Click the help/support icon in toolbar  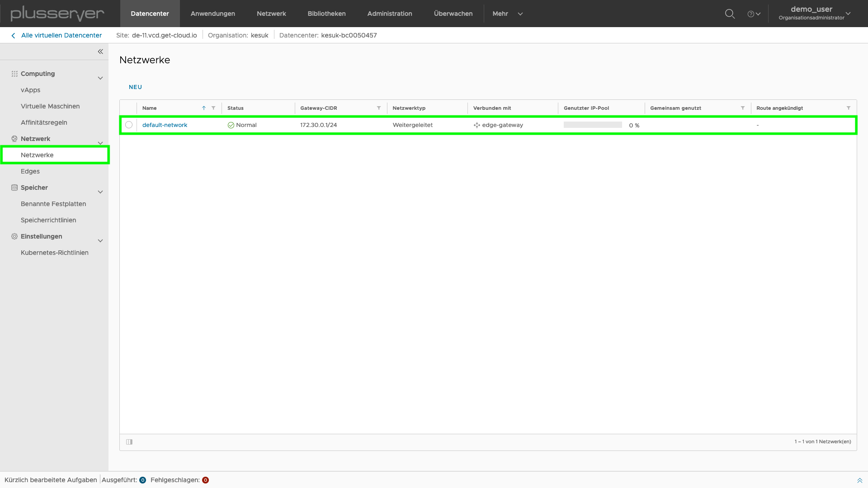click(x=751, y=13)
